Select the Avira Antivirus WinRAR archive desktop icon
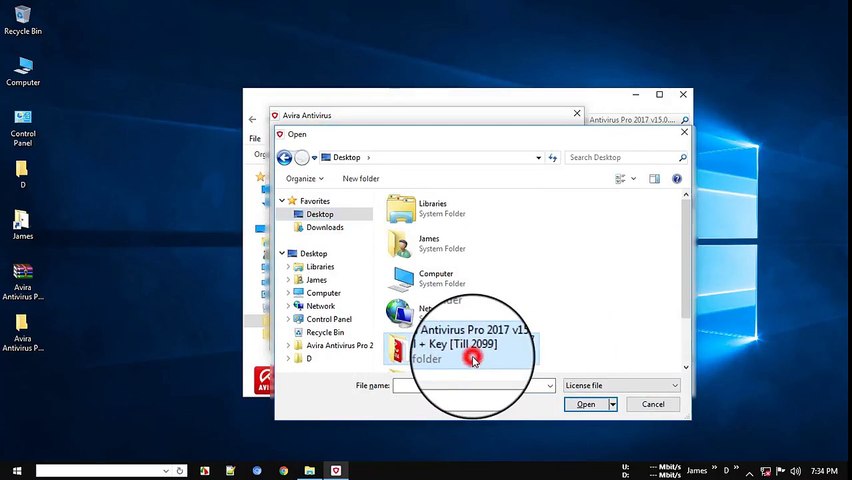The width and height of the screenshot is (852, 480). (23, 282)
